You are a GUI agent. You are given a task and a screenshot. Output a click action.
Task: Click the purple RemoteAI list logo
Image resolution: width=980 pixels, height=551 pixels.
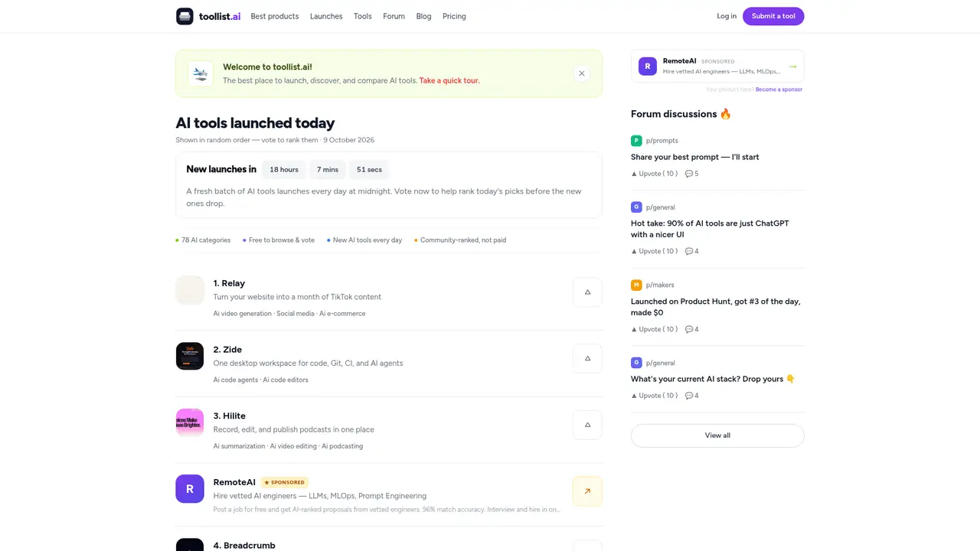click(x=190, y=488)
